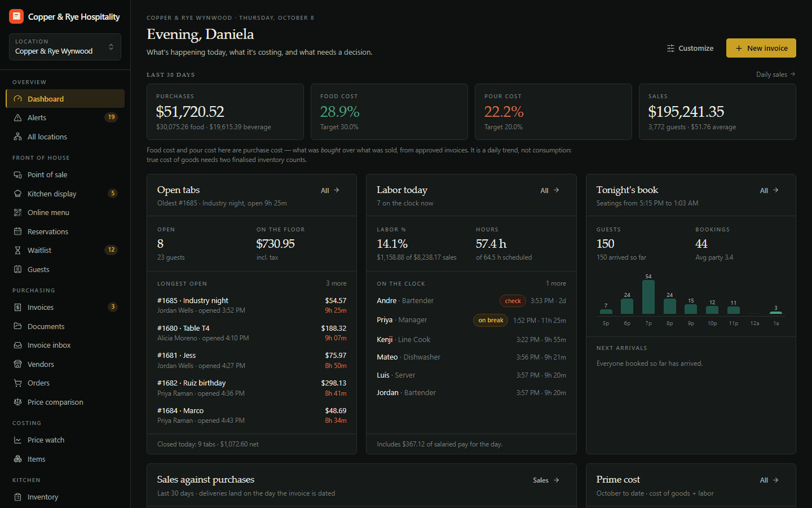This screenshot has height=508, width=812.
Task: Click the Price comparison scale icon
Action: pos(17,402)
